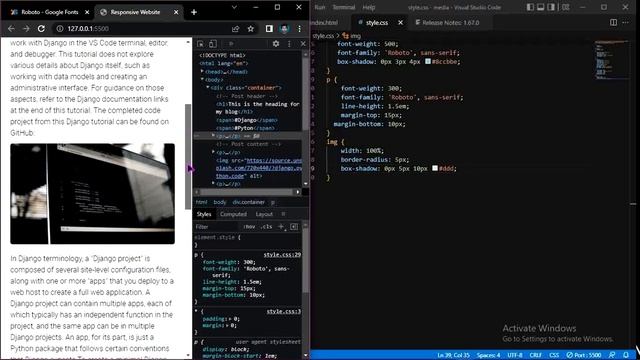Click the body breadcrumb in DevTools
The width and height of the screenshot is (640, 360).
click(220, 202)
